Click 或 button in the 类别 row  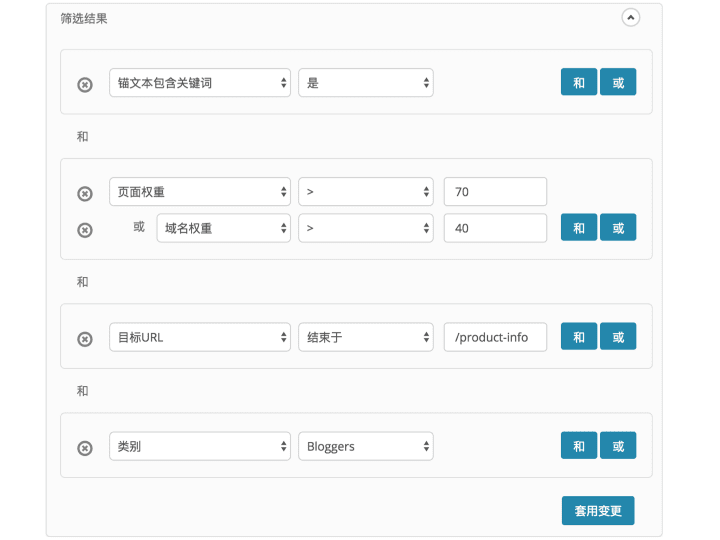(x=618, y=445)
